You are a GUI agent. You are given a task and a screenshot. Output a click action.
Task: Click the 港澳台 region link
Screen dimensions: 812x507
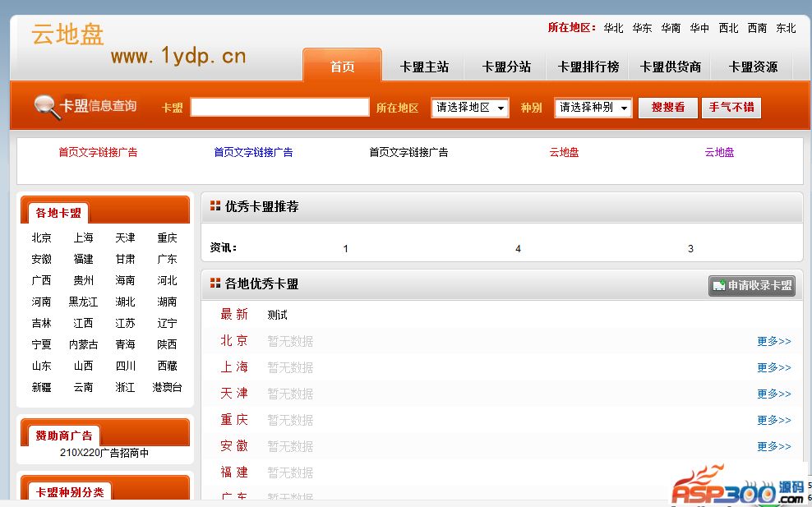168,387
